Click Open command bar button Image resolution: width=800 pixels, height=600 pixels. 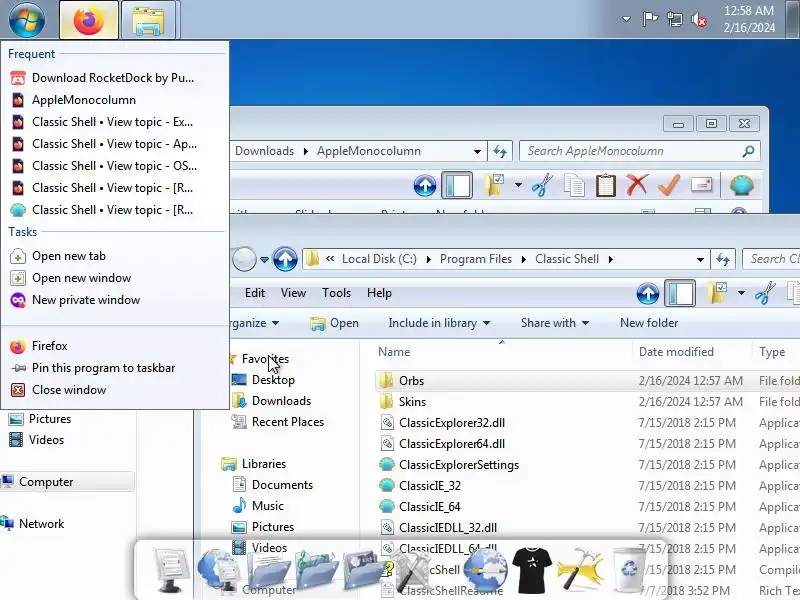pos(334,323)
